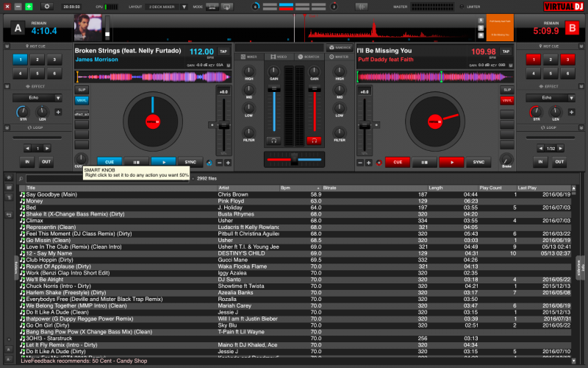The height and width of the screenshot is (368, 588).
Task: Select deck A badge
Action: [18, 28]
